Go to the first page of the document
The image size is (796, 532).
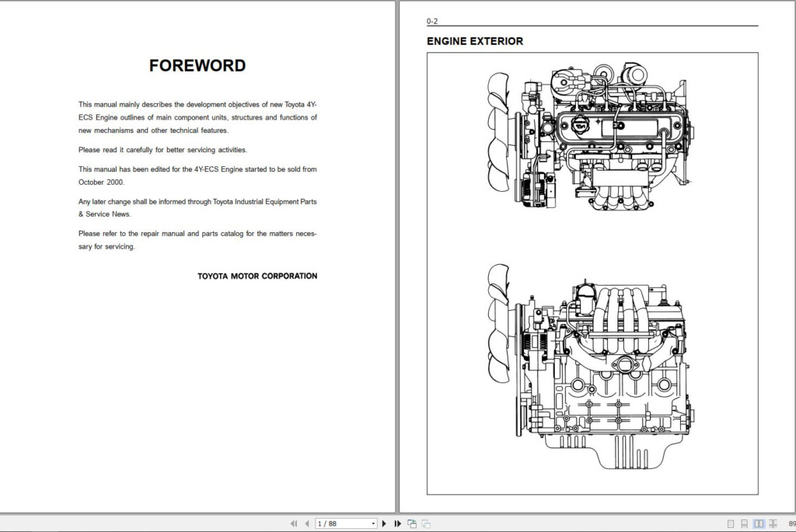tap(293, 523)
